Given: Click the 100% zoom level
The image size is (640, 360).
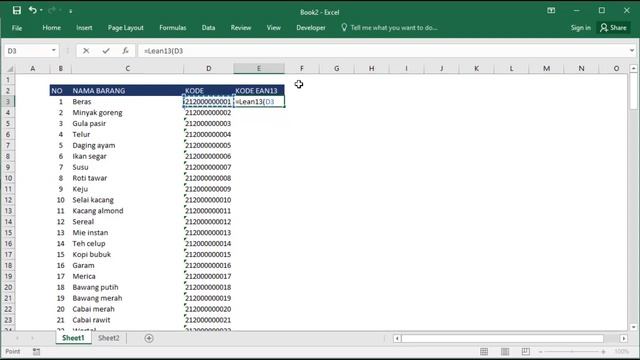Looking at the screenshot, I should (x=621, y=351).
